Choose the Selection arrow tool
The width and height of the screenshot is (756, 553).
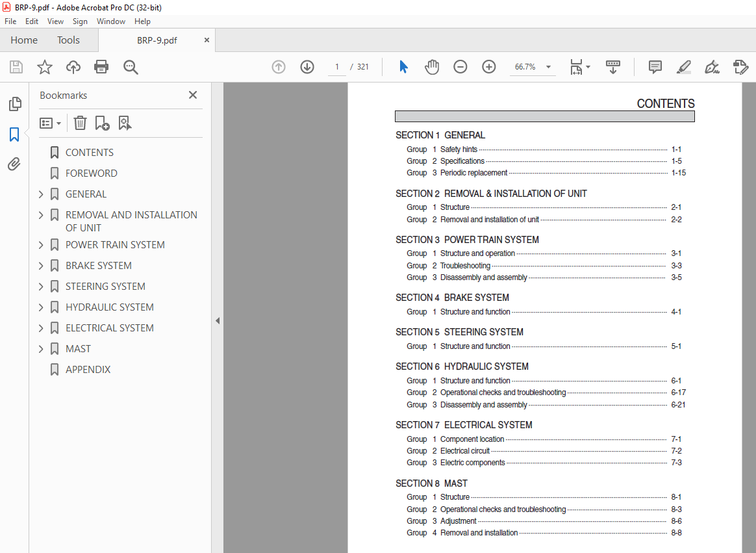[x=403, y=66]
